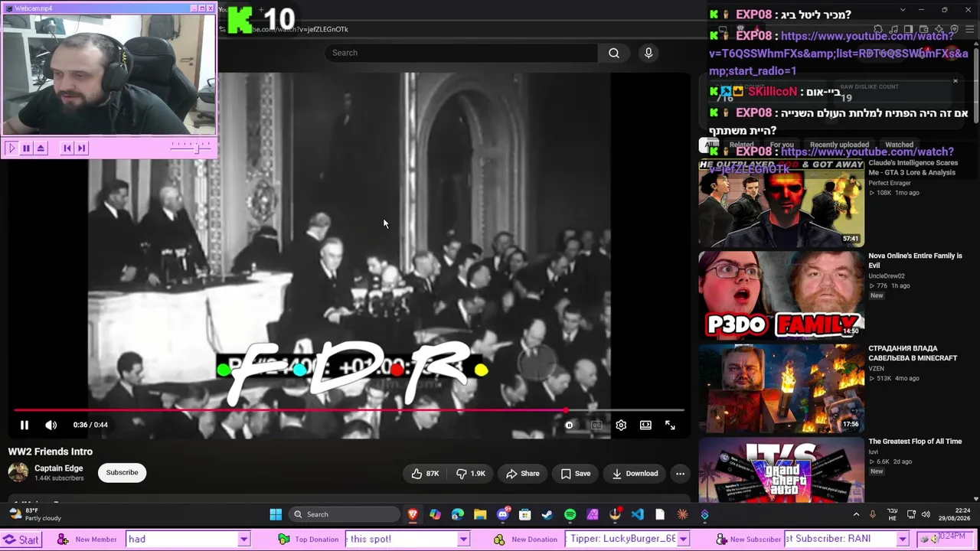The width and height of the screenshot is (980, 551).
Task: Open the Captain Edge channel name link
Action: pos(58,468)
